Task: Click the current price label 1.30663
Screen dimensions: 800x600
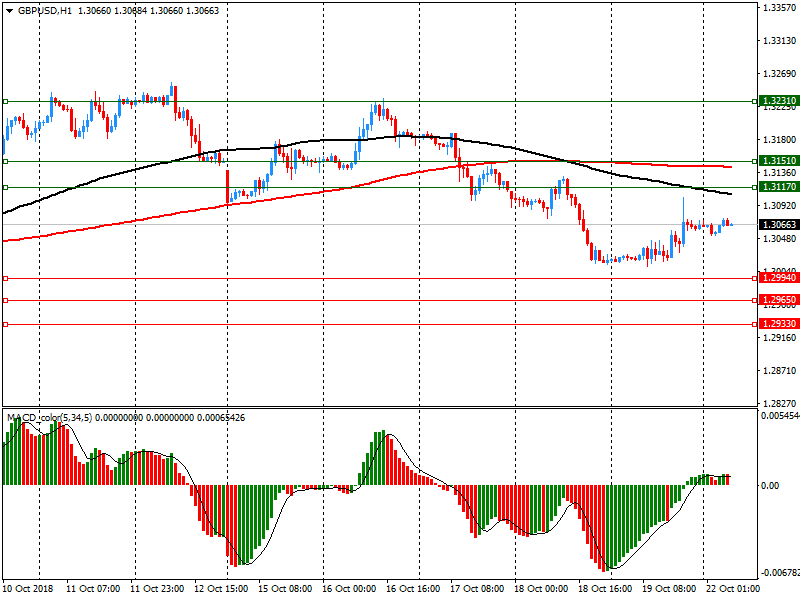Action: (778, 225)
